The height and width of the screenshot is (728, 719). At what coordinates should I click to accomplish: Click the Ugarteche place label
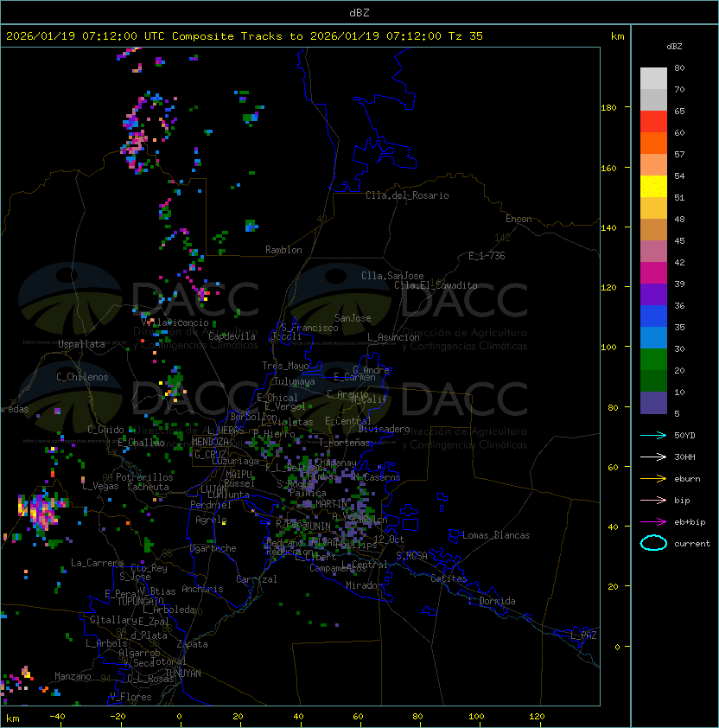tap(213, 548)
